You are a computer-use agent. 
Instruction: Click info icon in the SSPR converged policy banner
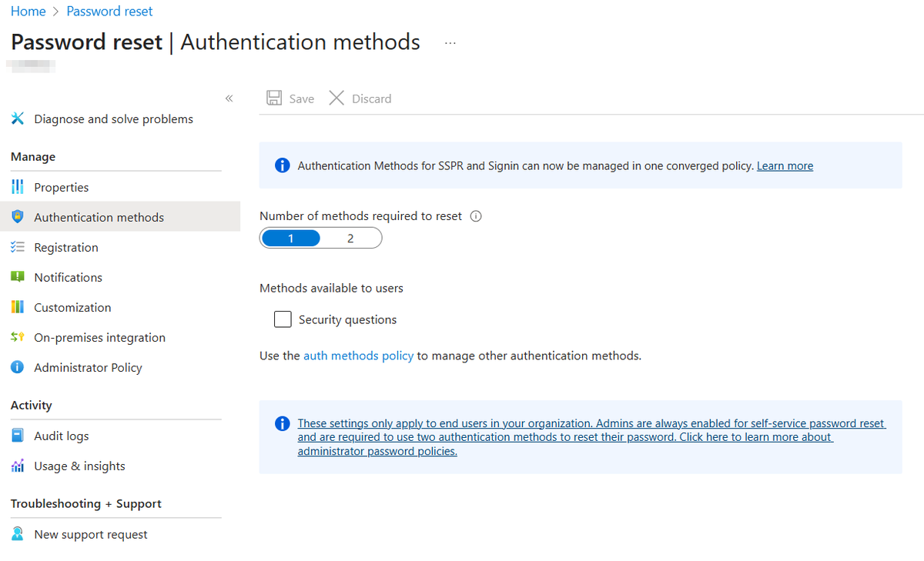click(x=283, y=165)
